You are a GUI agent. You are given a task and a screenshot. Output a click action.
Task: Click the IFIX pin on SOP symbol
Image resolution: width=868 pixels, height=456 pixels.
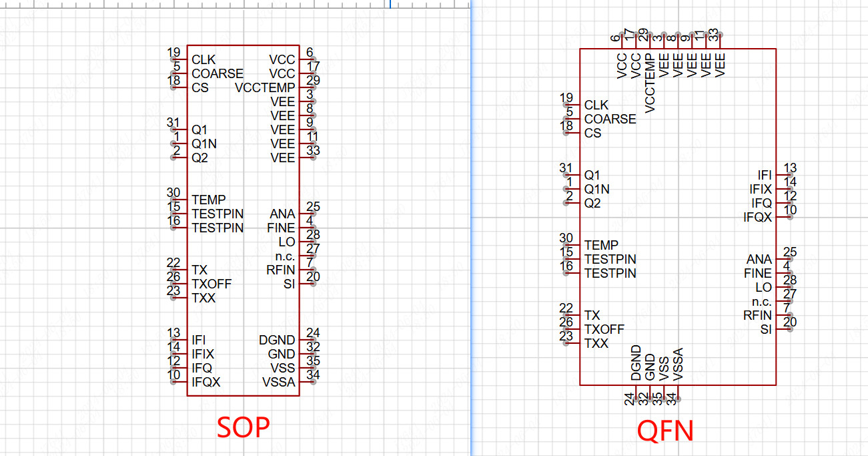click(x=203, y=355)
